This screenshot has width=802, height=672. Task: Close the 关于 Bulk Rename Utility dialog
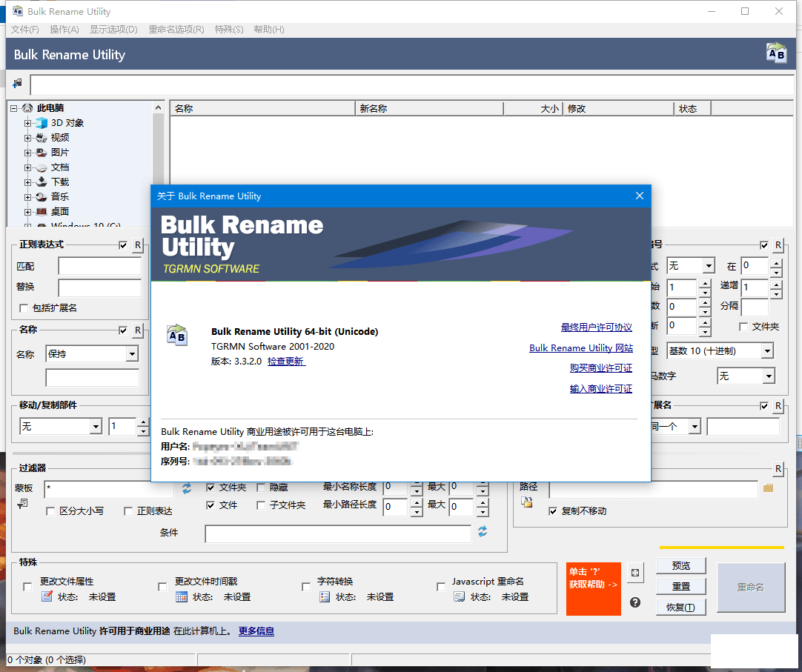pyautogui.click(x=640, y=196)
